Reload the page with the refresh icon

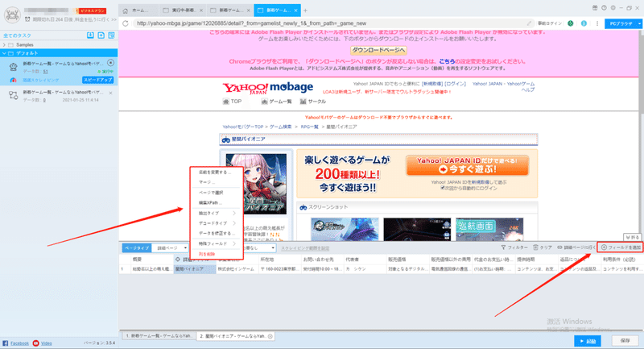[126, 23]
